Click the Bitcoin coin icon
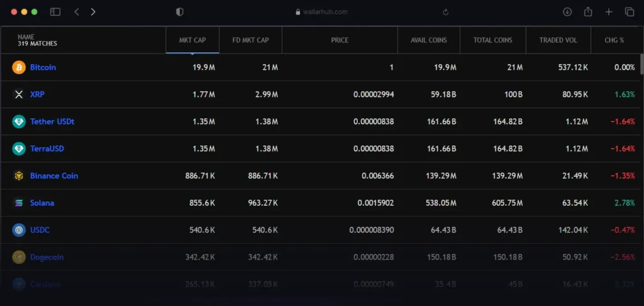 (x=19, y=67)
